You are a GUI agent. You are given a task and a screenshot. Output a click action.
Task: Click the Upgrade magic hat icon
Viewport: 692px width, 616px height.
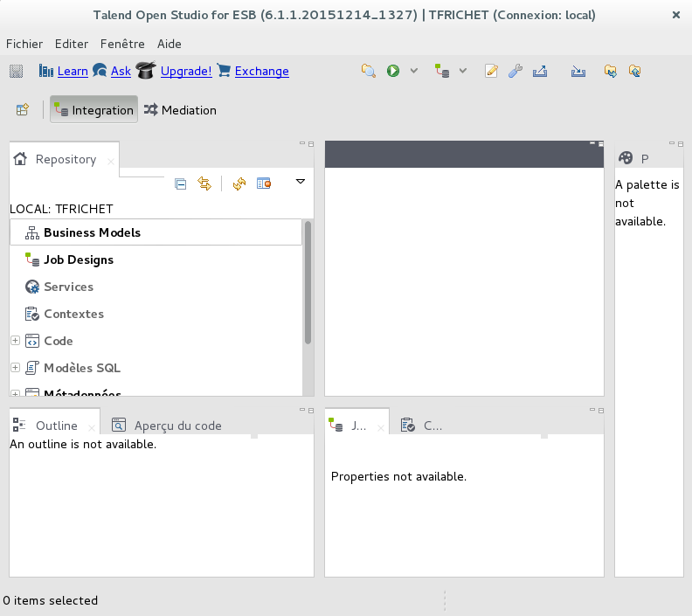(x=146, y=70)
